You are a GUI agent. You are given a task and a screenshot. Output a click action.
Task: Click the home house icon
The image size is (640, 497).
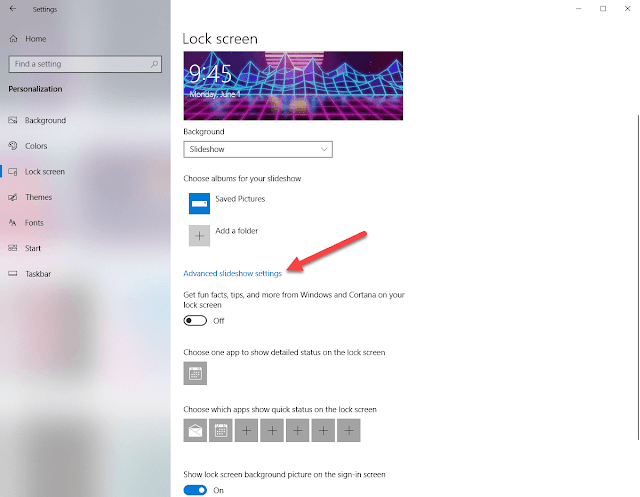[13, 39]
